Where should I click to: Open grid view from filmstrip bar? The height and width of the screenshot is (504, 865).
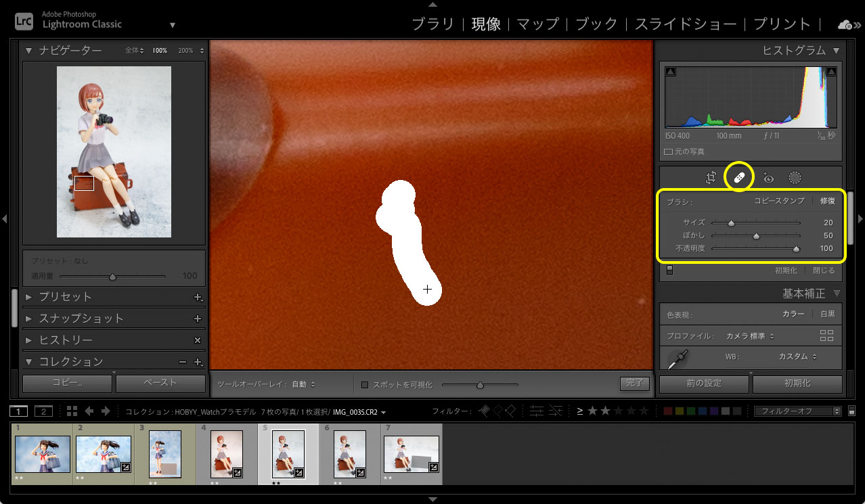(x=72, y=411)
